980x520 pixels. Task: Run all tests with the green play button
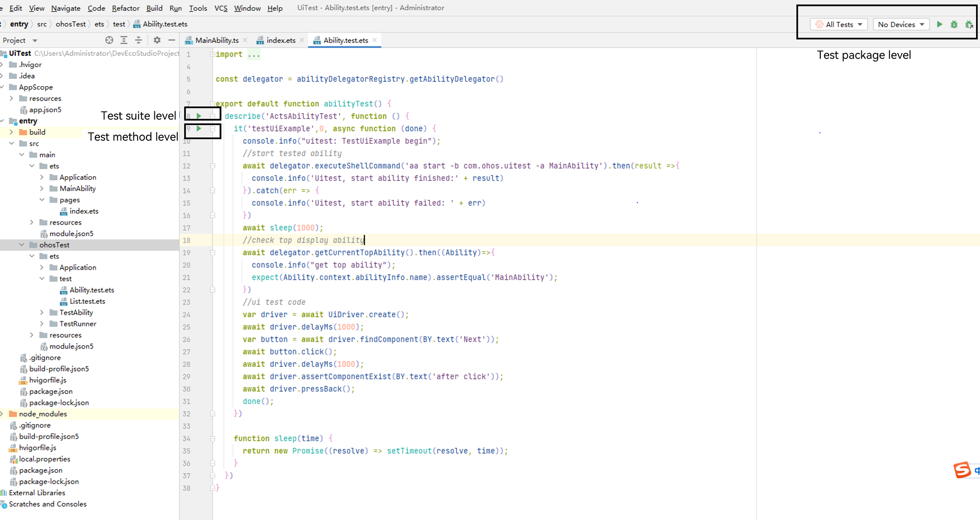pyautogui.click(x=940, y=24)
